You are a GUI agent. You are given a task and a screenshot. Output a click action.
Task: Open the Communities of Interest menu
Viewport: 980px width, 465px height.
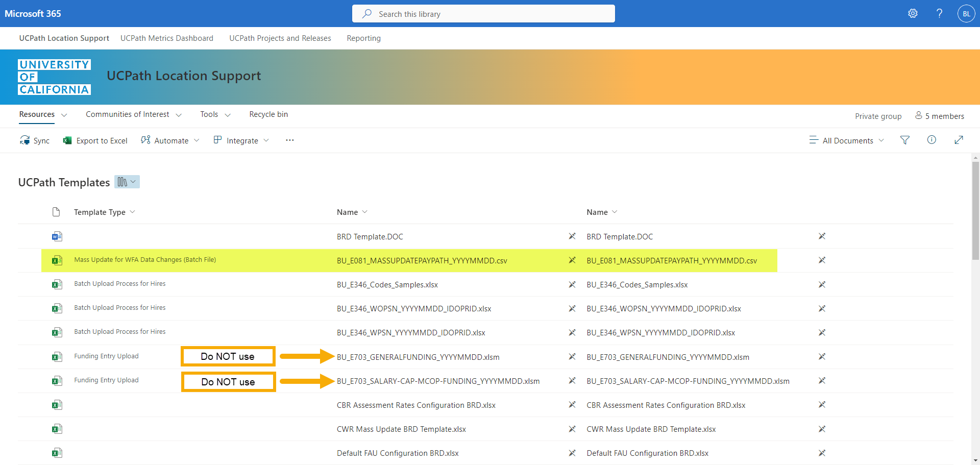[133, 114]
